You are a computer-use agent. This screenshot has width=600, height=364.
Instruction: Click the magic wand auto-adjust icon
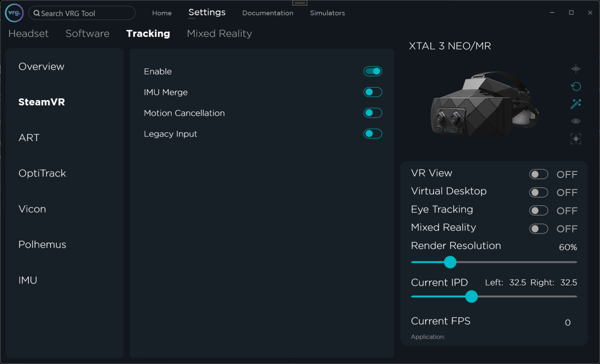pyautogui.click(x=576, y=103)
